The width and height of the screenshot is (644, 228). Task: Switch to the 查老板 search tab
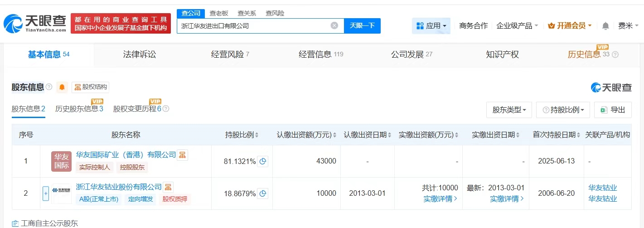click(x=219, y=13)
